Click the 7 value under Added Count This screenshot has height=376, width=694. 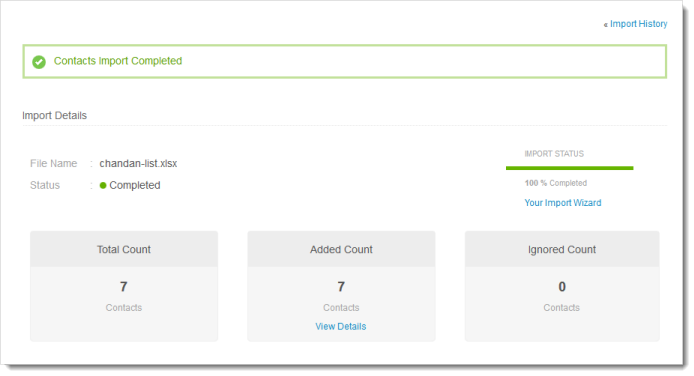341,287
